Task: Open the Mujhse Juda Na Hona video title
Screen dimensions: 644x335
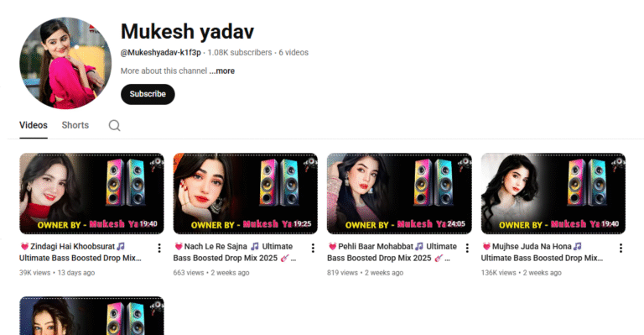Action: click(x=543, y=252)
